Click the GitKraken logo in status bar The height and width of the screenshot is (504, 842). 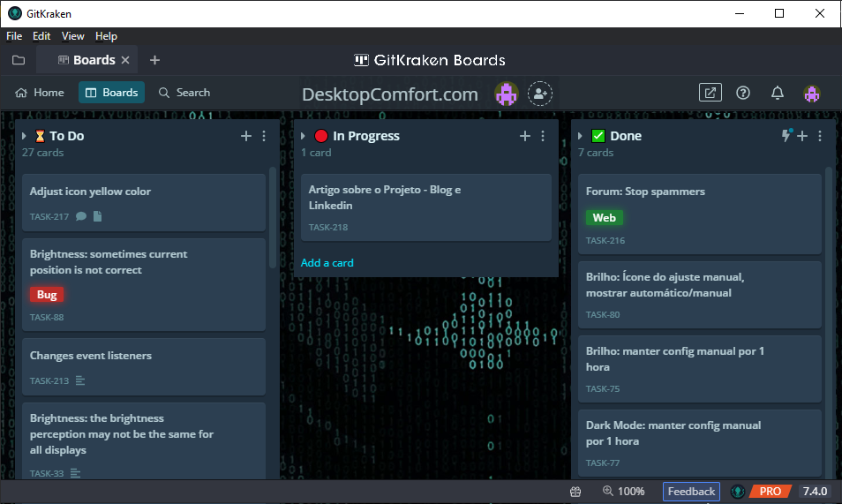[x=737, y=491]
